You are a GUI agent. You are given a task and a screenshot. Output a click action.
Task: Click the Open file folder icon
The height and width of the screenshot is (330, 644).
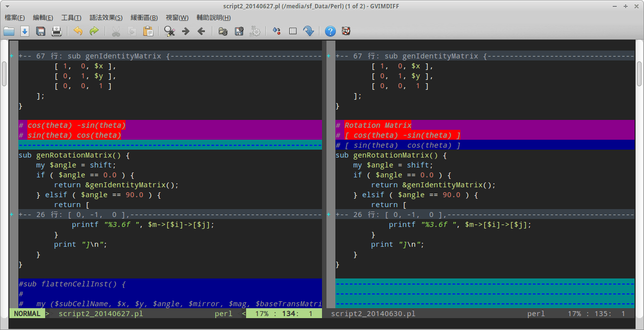click(x=9, y=31)
